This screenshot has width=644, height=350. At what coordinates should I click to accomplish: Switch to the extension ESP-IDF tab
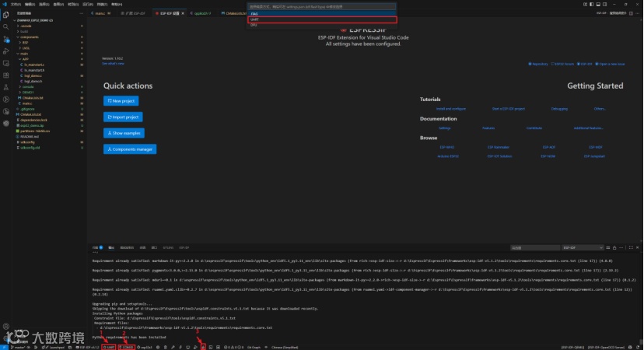[x=135, y=13]
